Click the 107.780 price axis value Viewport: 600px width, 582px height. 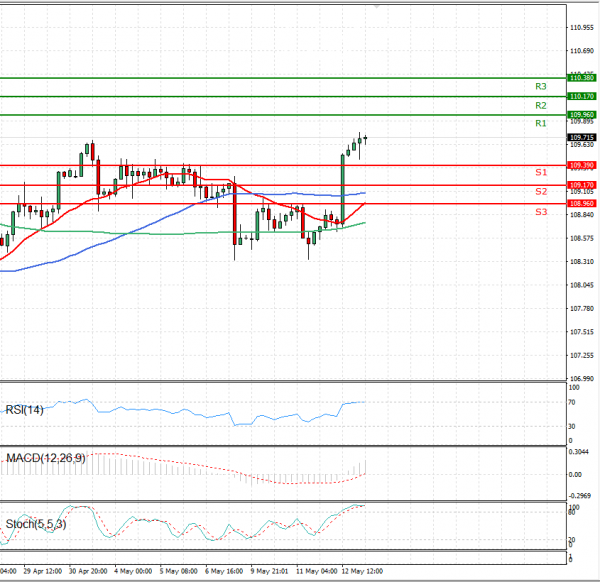pyautogui.click(x=582, y=308)
